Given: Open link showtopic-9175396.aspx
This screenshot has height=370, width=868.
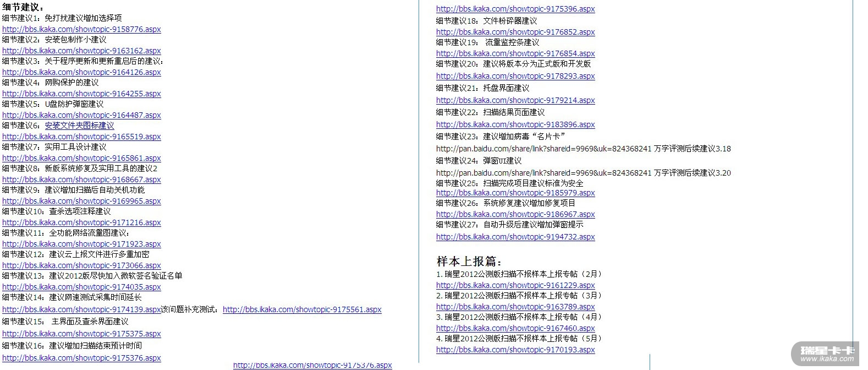Looking at the screenshot, I should (x=515, y=9).
